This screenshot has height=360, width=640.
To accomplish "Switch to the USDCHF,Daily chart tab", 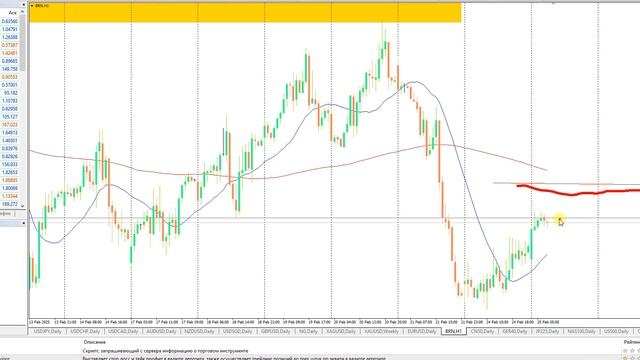I will 85,331.
